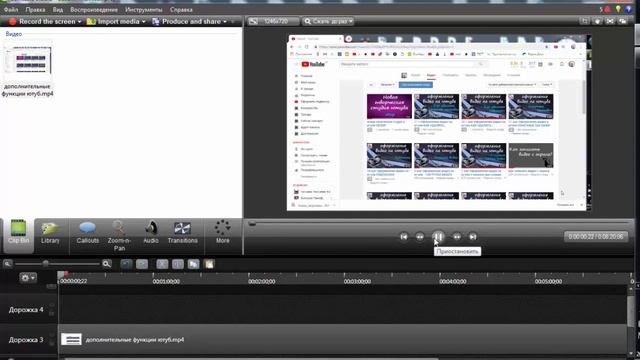
Task: Open the More tools tab
Action: click(222, 232)
